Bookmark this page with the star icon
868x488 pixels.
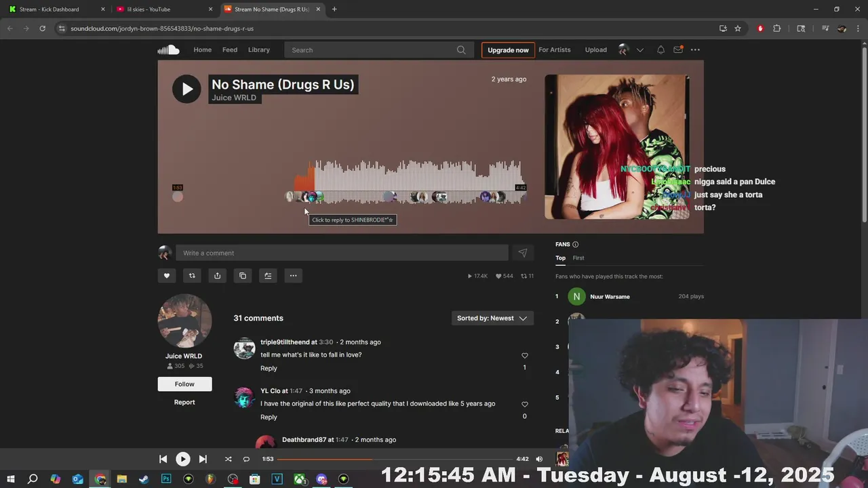click(x=738, y=28)
